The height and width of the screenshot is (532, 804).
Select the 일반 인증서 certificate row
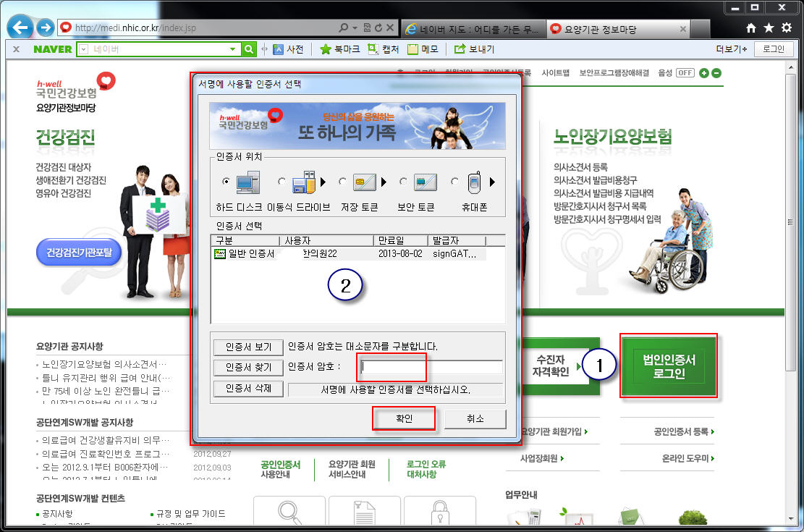pos(350,254)
